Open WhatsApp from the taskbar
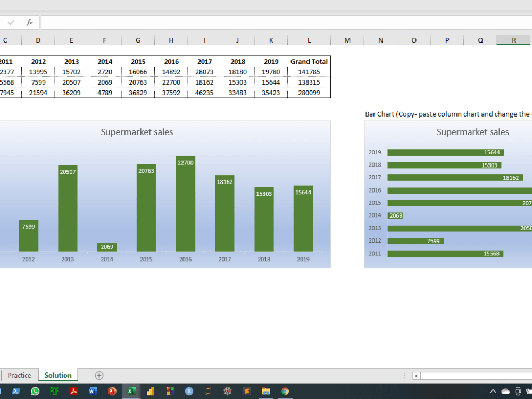532x399 pixels. (35, 391)
